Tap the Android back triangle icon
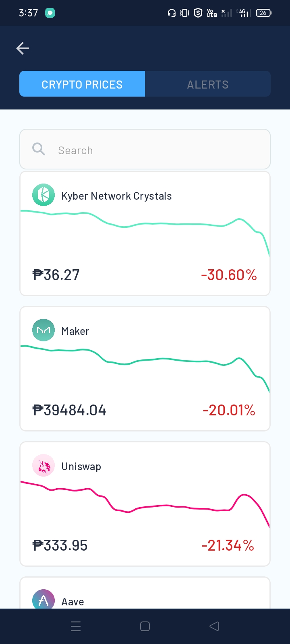This screenshot has height=644, width=290. pyautogui.click(x=214, y=626)
